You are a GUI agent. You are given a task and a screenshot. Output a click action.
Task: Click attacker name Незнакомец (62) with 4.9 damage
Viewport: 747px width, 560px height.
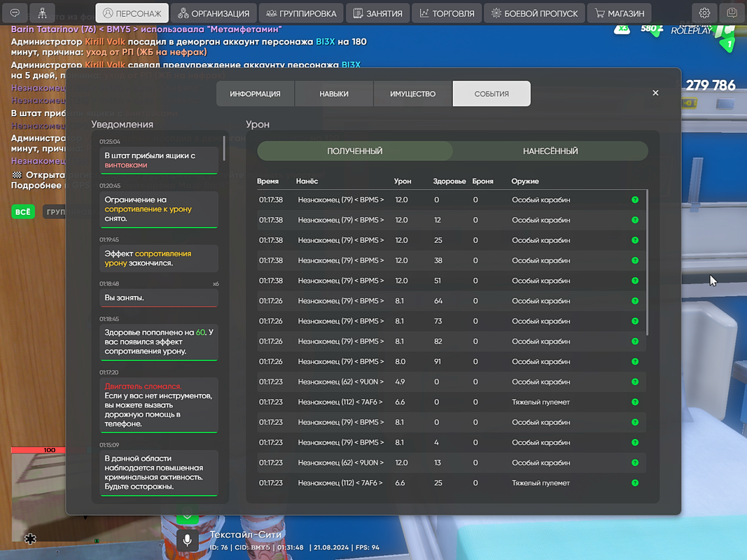click(x=341, y=382)
